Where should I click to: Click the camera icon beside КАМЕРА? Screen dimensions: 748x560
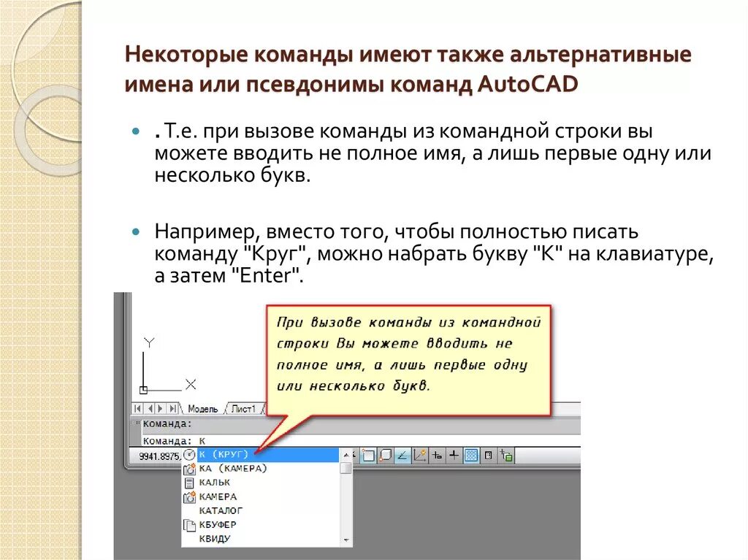(x=189, y=497)
